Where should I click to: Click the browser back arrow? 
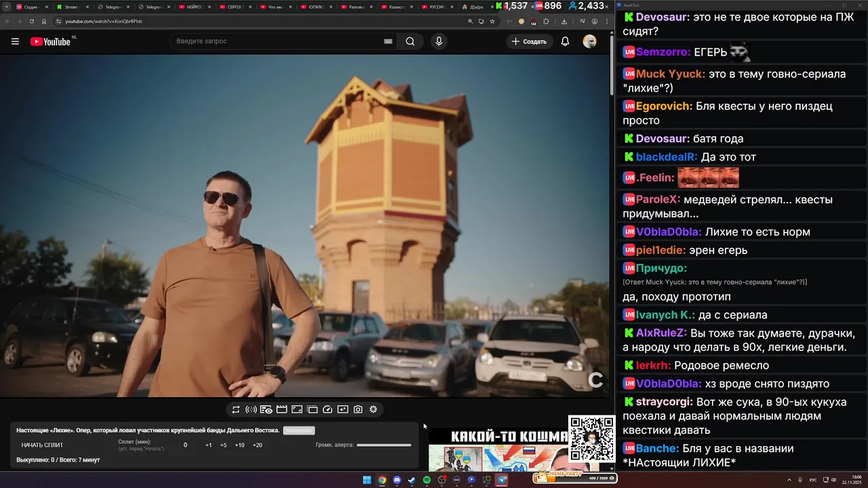click(7, 21)
